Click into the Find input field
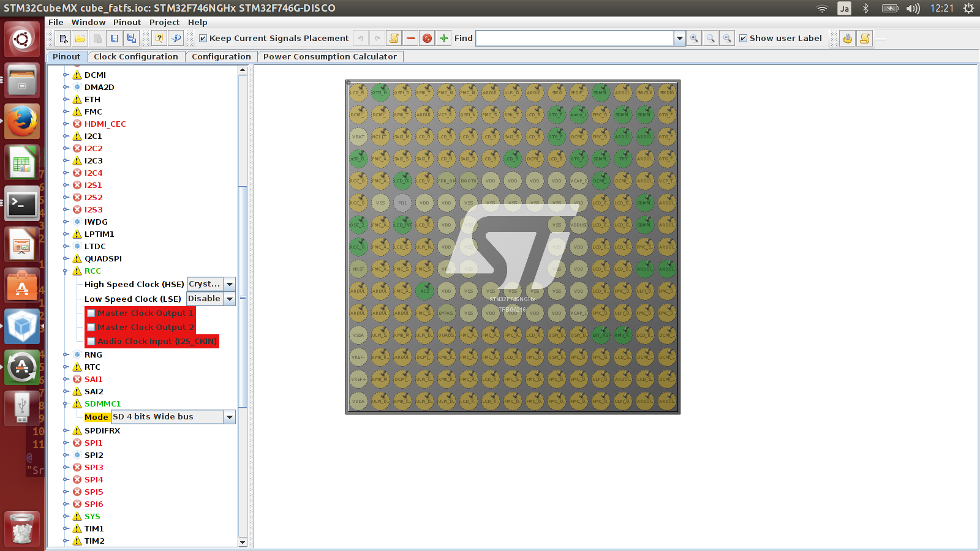 pos(575,39)
